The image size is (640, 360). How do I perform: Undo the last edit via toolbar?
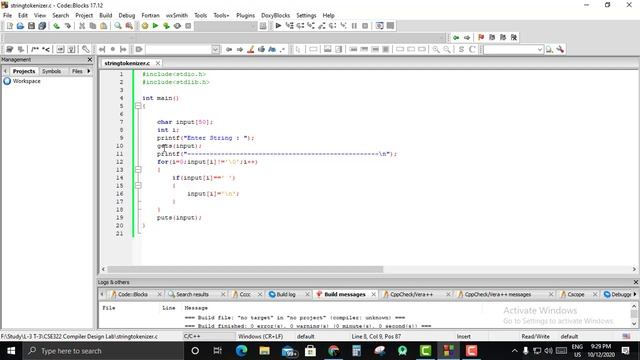[x=56, y=26]
